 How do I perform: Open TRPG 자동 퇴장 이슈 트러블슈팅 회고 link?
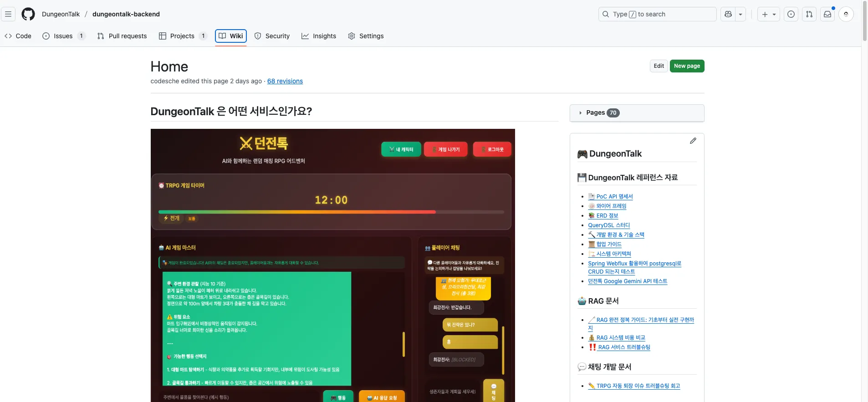tap(634, 386)
